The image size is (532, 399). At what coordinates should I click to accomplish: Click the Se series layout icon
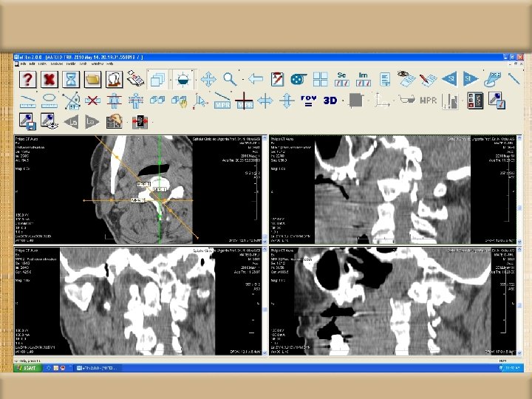coord(341,79)
